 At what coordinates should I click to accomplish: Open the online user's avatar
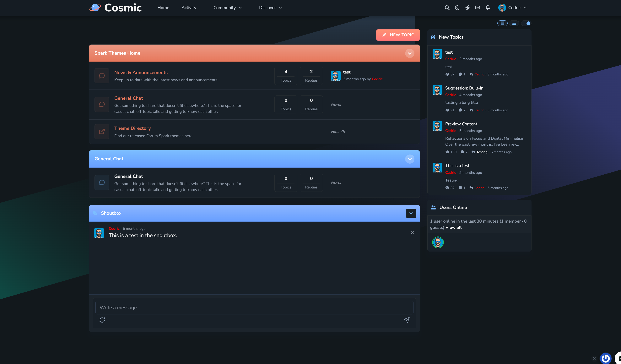coord(438,242)
